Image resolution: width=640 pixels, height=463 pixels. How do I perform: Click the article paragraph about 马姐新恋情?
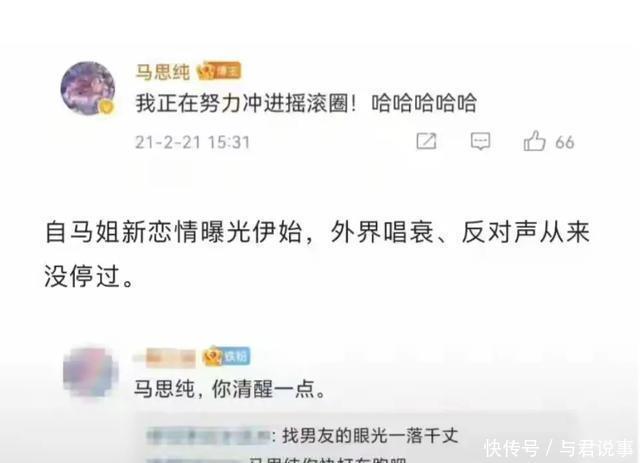[317, 254]
